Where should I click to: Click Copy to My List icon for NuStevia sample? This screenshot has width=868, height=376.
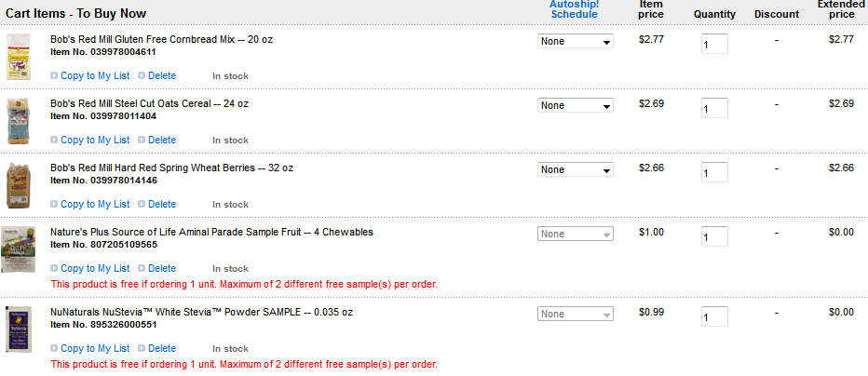[54, 349]
